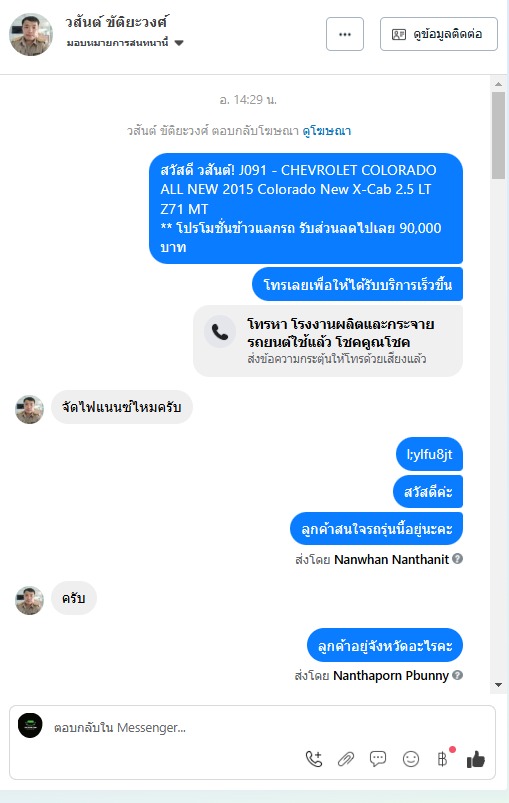Open saved replies speech bubble icon
The width and height of the screenshot is (509, 803).
pos(378,758)
